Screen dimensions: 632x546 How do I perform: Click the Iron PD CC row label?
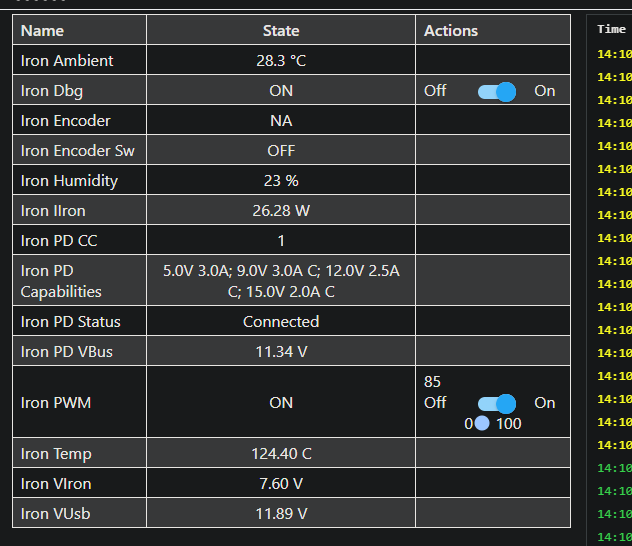[59, 241]
